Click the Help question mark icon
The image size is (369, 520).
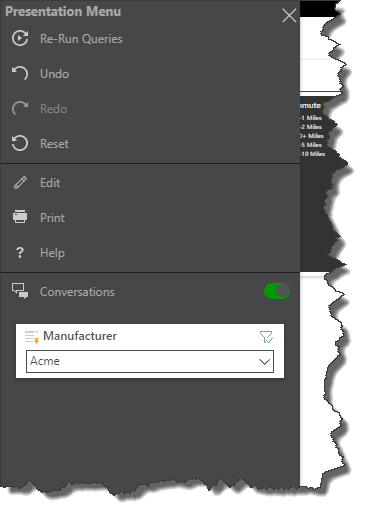20,253
